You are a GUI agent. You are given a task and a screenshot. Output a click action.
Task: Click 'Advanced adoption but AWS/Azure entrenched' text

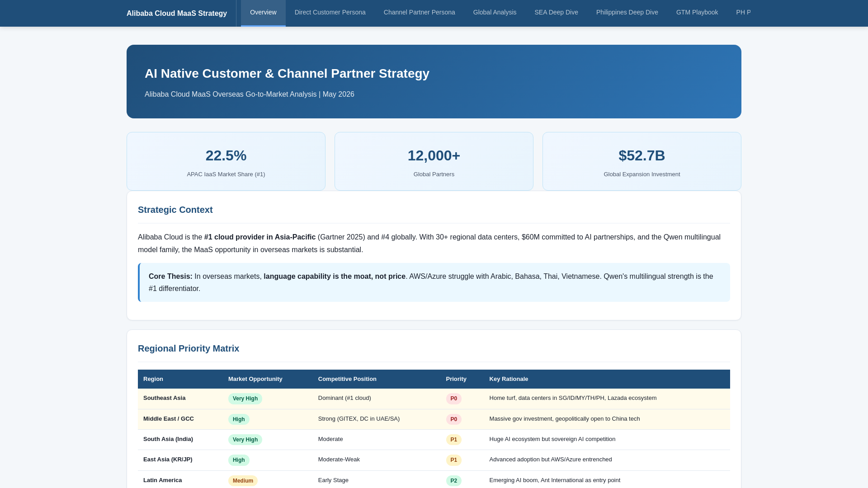[551, 460]
